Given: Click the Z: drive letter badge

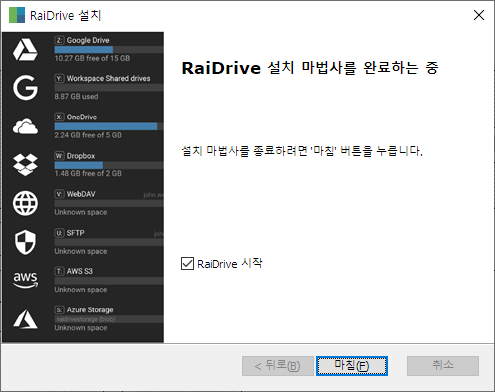Looking at the screenshot, I should pyautogui.click(x=59, y=40).
